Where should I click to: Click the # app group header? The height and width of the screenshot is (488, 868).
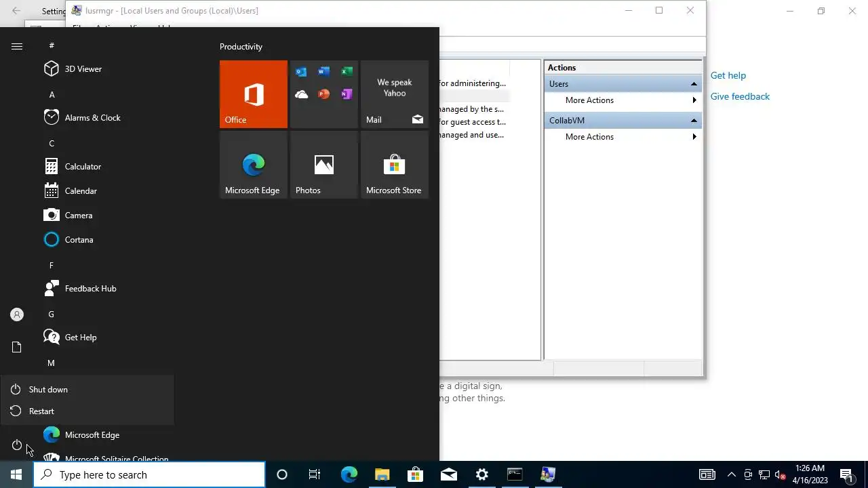[x=52, y=45]
